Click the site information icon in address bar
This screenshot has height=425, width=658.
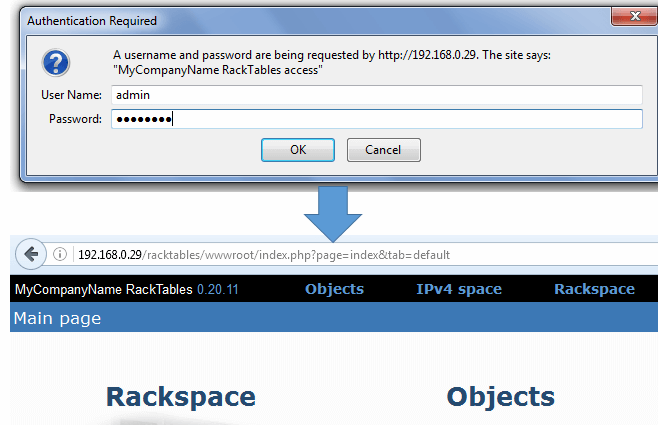(61, 254)
